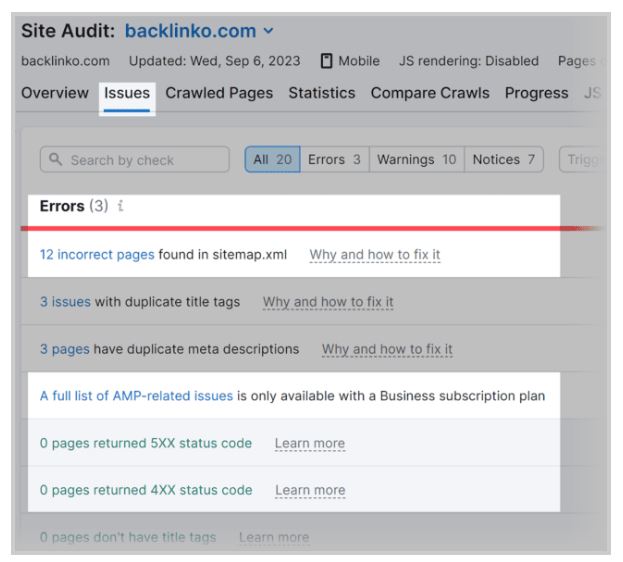
Task: Go to the Statistics tab
Action: pyautogui.click(x=322, y=93)
